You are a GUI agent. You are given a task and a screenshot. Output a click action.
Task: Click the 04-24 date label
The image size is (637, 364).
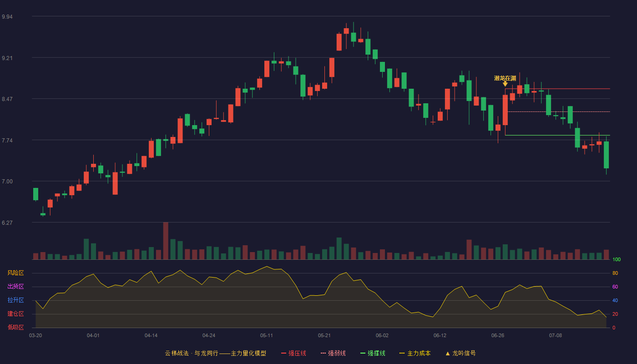tap(209, 335)
